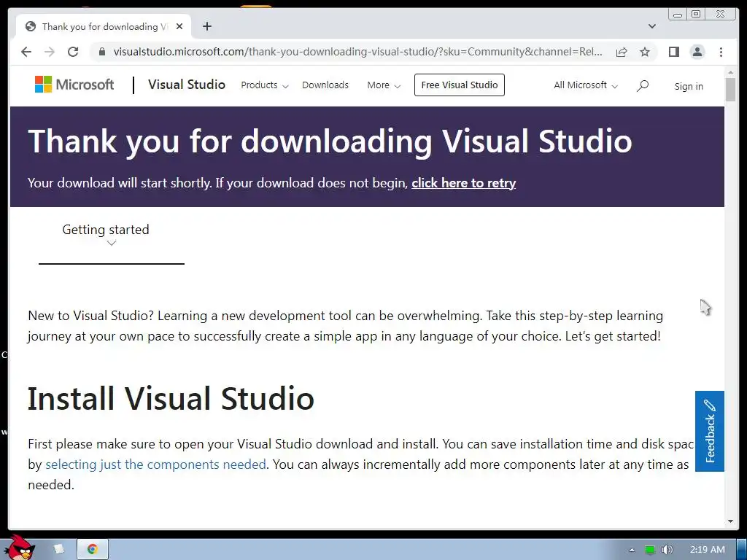Click the Microsoft logo
Viewport: 747px width, 560px height.
click(x=74, y=85)
